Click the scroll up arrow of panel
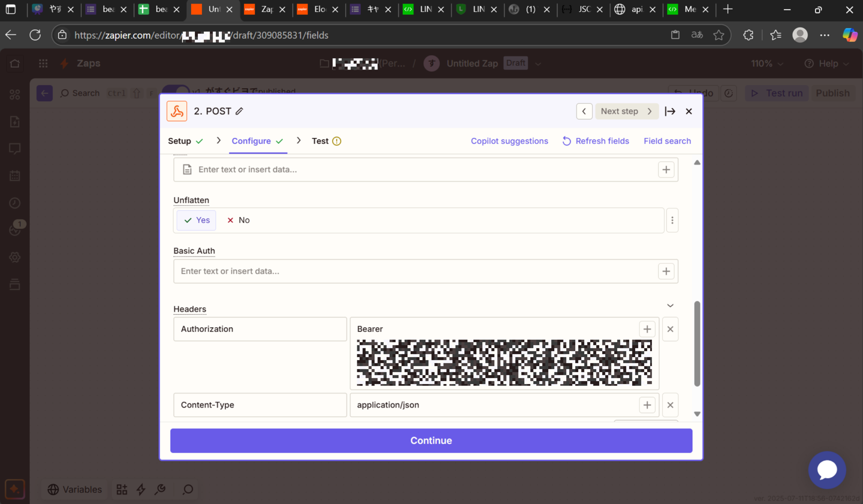863x504 pixels. pos(697,162)
